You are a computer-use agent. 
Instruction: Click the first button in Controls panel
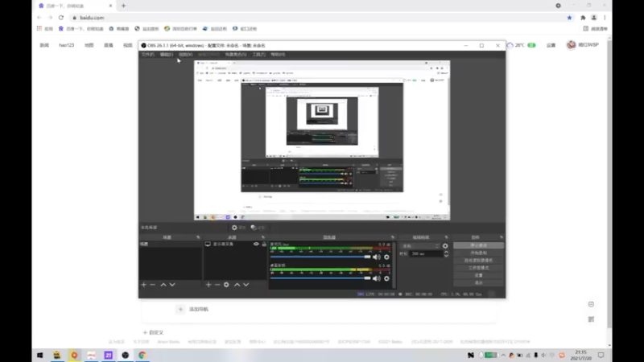click(478, 245)
